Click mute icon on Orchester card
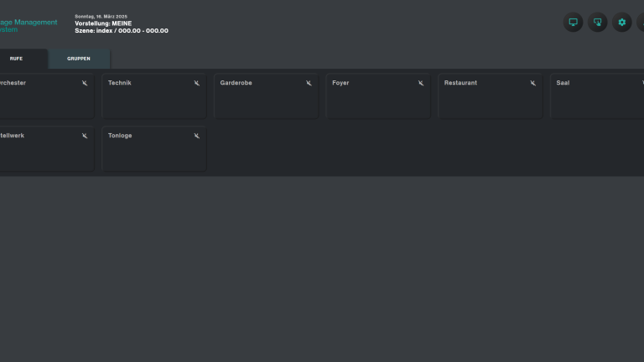 point(85,83)
